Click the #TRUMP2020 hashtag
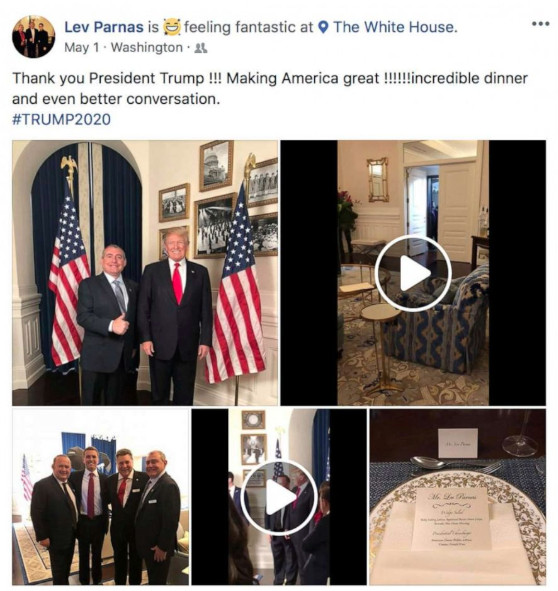Screen dimensions: 558x591 pyautogui.click(x=61, y=119)
